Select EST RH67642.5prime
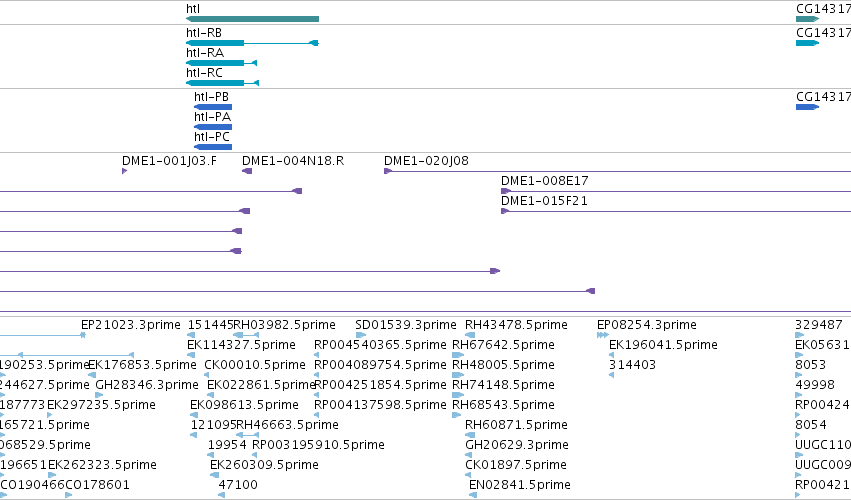This screenshot has width=851, height=500. click(x=504, y=345)
